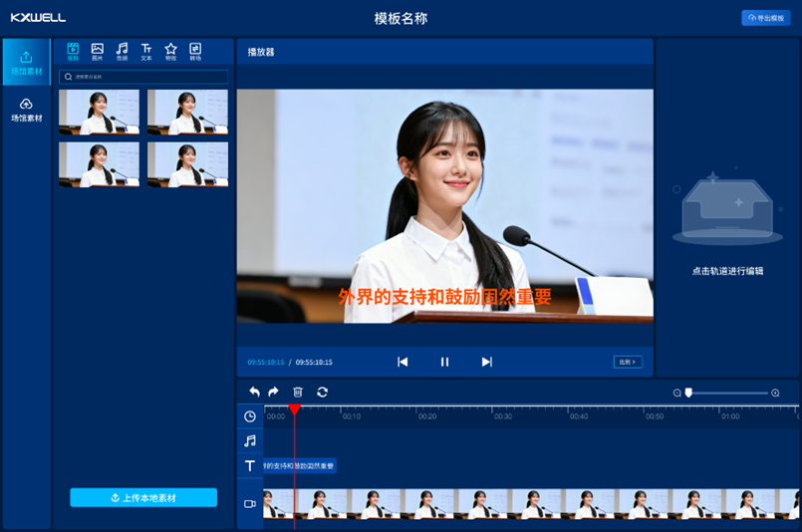Click the 导出模板 export button
The image size is (802, 532).
coord(765,18)
